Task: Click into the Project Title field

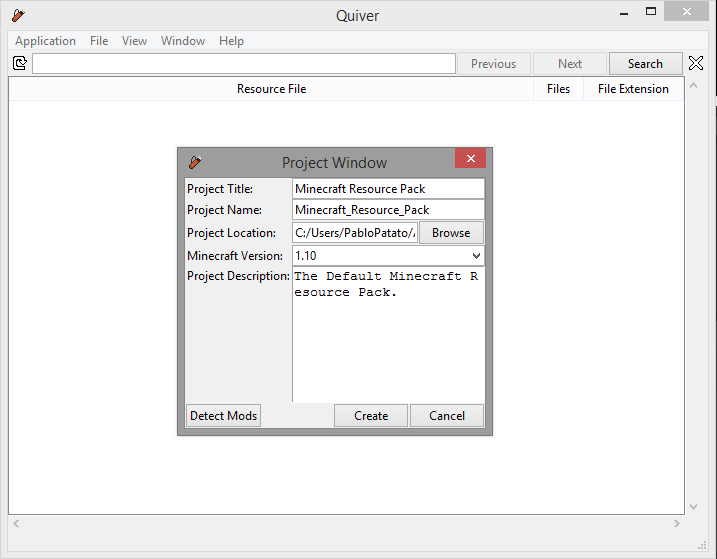Action: click(388, 188)
